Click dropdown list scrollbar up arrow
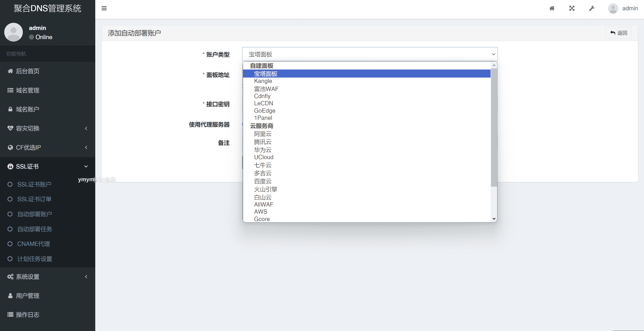 [494, 65]
